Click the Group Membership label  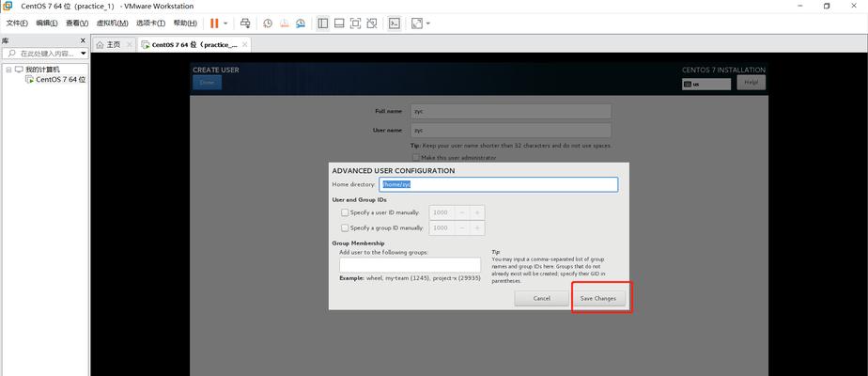point(358,243)
